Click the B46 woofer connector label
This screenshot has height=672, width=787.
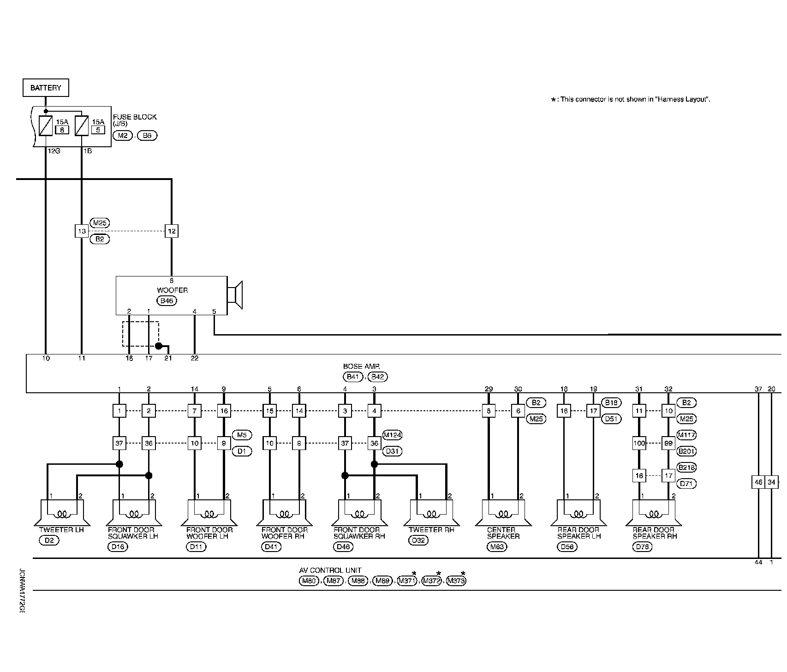[167, 301]
